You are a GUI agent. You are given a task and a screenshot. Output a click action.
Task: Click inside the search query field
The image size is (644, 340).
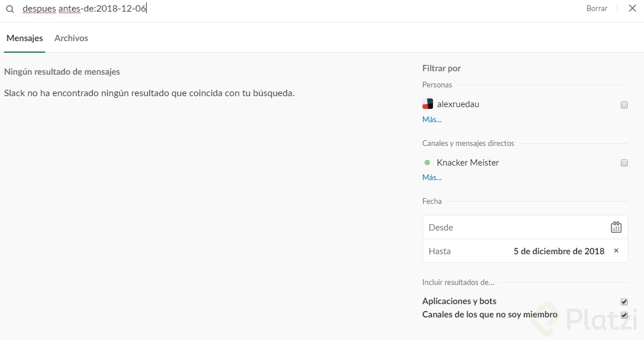290,9
